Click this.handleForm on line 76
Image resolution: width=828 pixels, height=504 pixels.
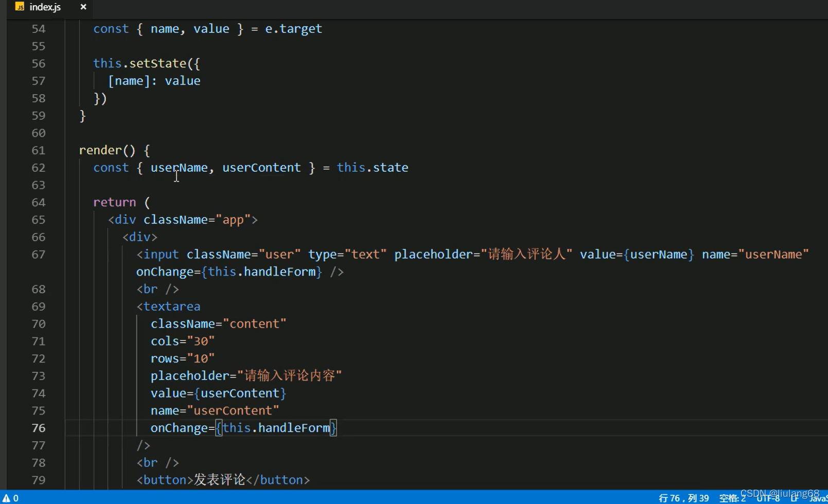276,428
